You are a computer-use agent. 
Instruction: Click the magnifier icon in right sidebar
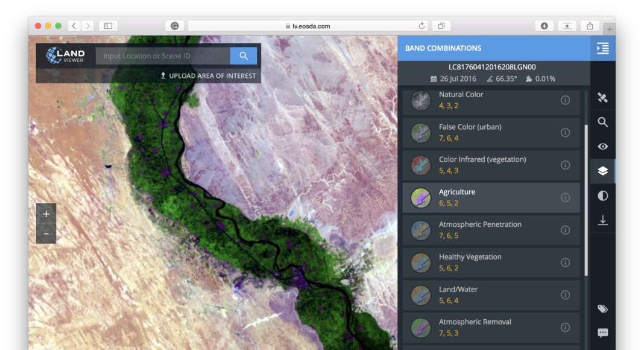(602, 122)
